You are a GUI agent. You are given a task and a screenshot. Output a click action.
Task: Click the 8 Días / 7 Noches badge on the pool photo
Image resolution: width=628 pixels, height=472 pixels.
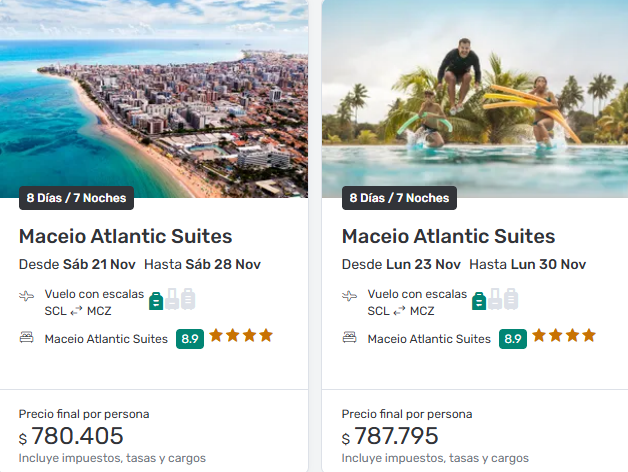point(400,198)
